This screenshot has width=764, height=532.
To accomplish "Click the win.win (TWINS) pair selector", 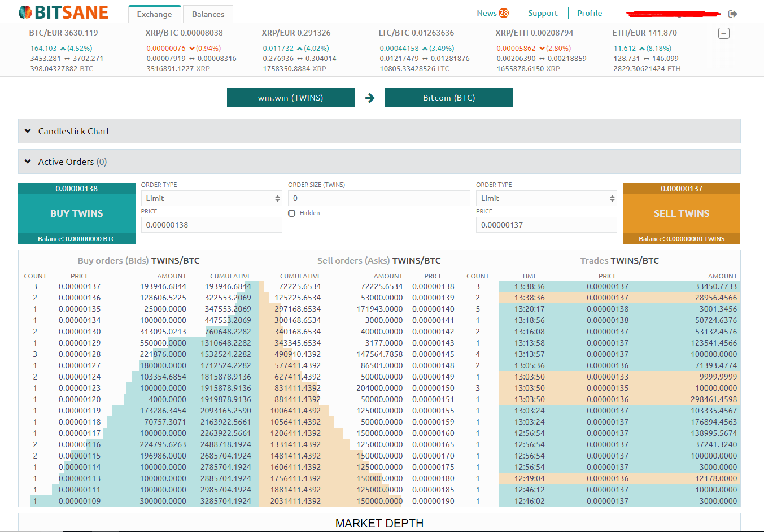I will point(290,97).
